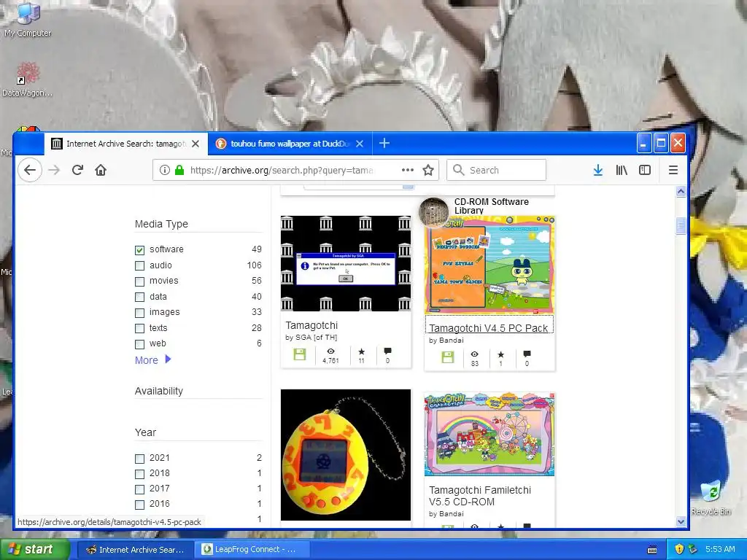Uncheck the software media type checkbox
This screenshot has height=560, width=747.
click(139, 250)
